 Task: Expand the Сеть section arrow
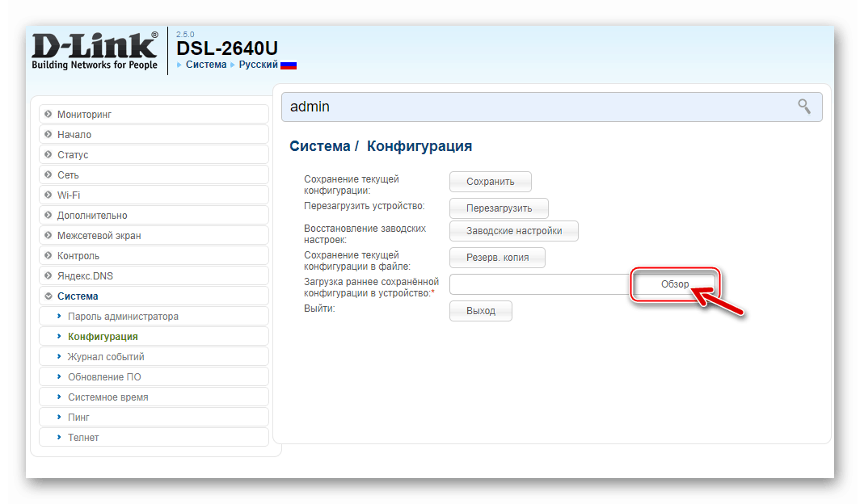(x=48, y=174)
